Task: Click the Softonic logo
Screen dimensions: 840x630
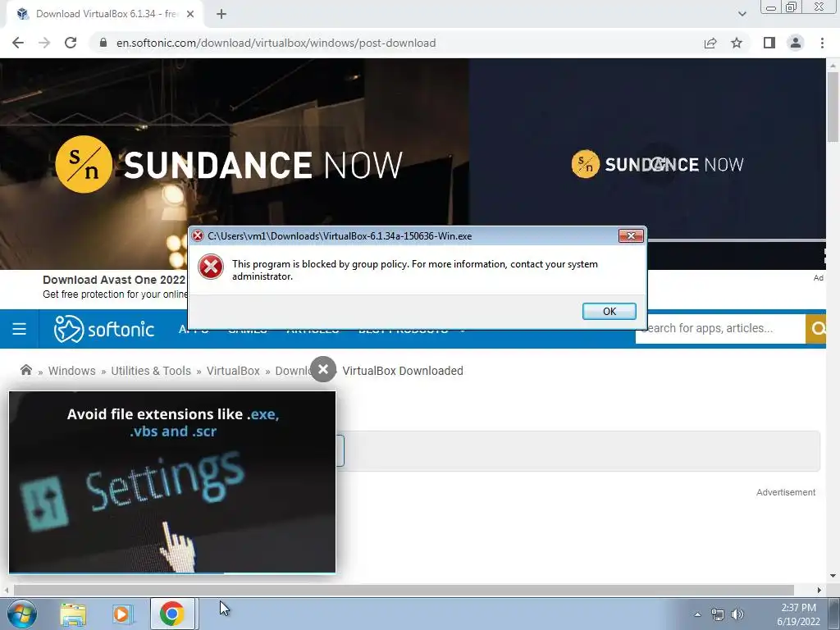Action: coord(104,328)
